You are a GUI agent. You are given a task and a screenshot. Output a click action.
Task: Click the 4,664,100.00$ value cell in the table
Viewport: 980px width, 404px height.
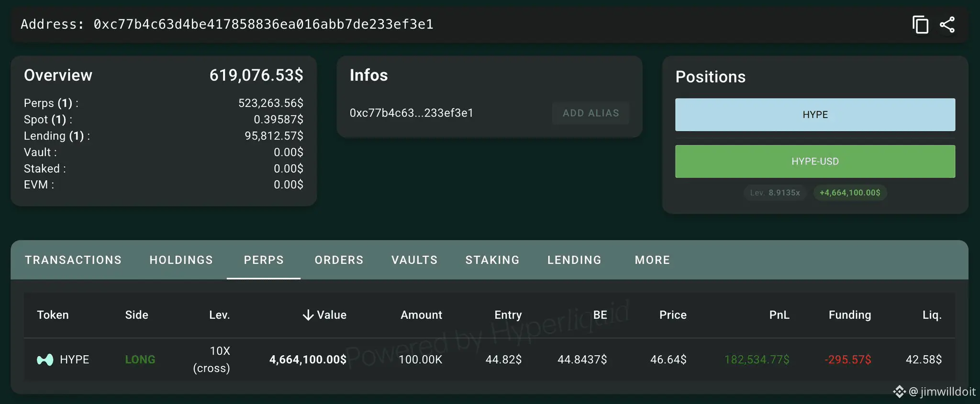click(308, 360)
